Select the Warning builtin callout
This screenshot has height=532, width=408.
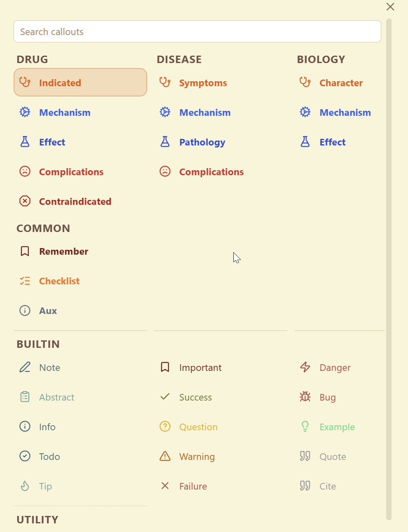(x=197, y=456)
